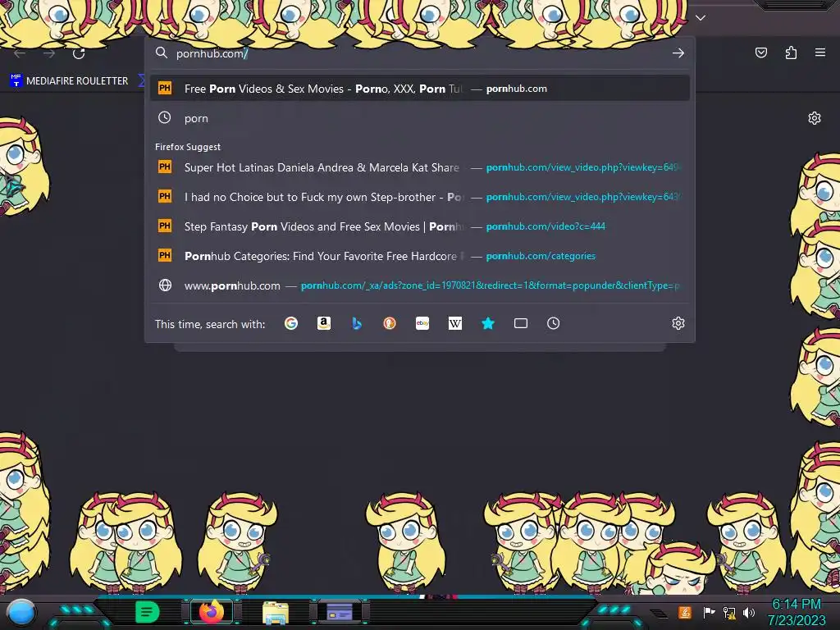Open File Explorer from the taskbar
840x630 pixels.
tap(276, 613)
